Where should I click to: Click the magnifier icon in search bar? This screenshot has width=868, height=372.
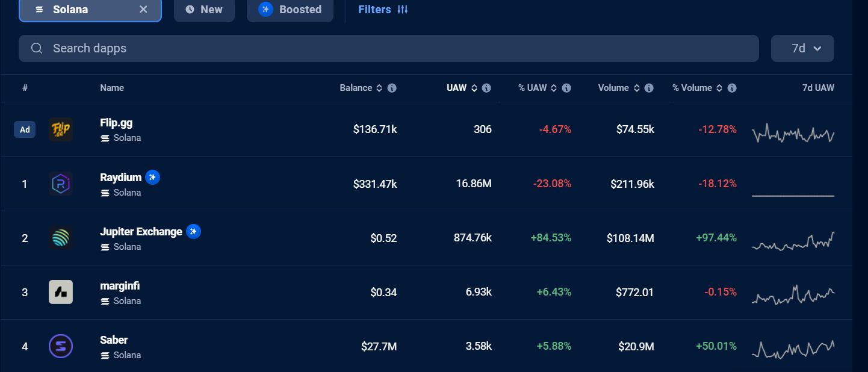tap(37, 48)
